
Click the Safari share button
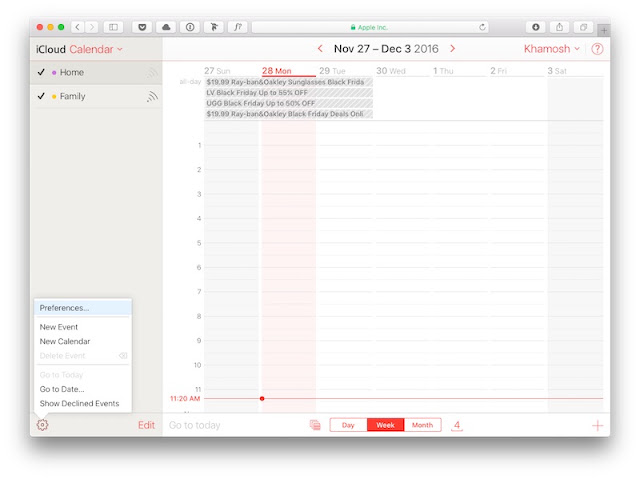(x=559, y=27)
